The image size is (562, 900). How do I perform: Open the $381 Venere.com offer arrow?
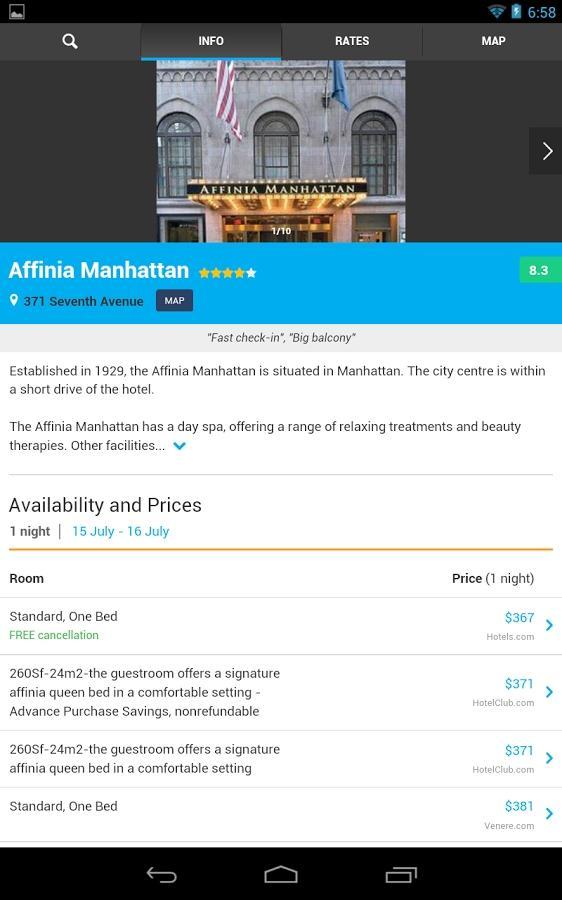549,813
